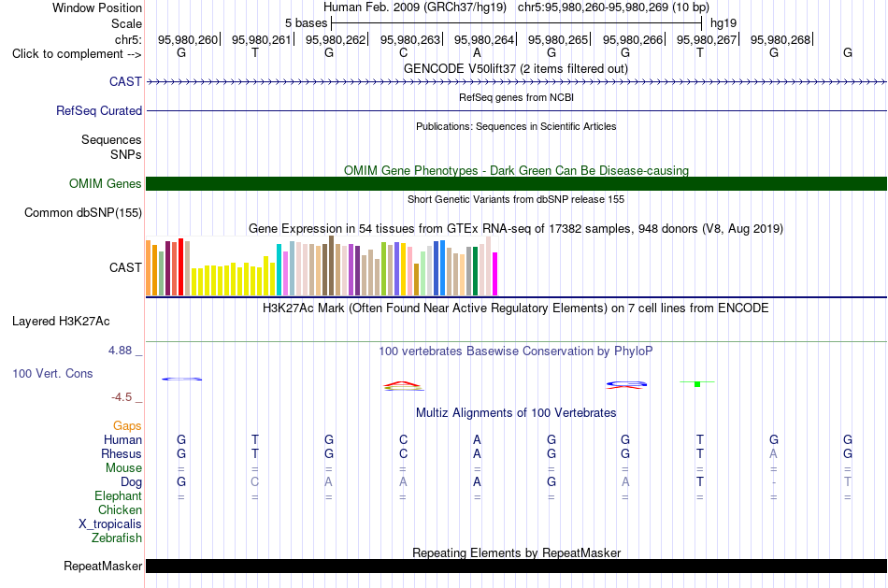Click the faded C in the Dog row
Screen dimensions: 888x588
click(255, 481)
